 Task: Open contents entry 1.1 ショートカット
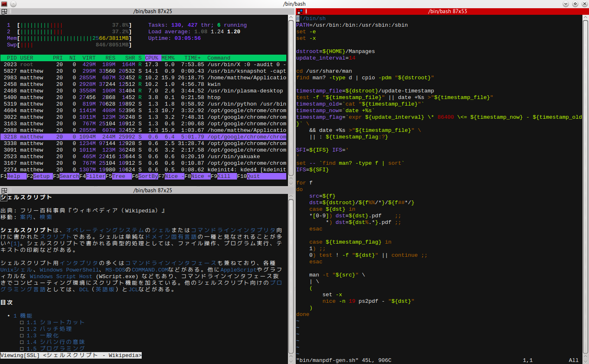pos(56,323)
